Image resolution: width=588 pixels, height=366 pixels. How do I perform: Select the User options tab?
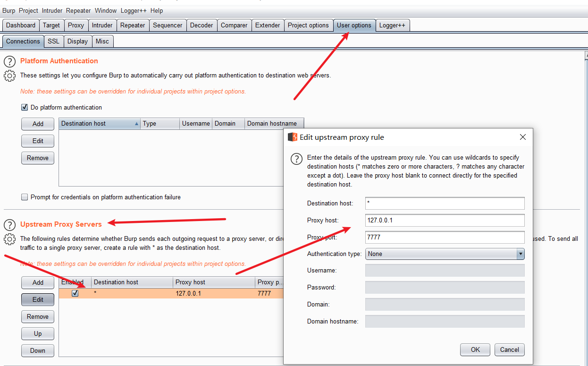[x=354, y=26]
